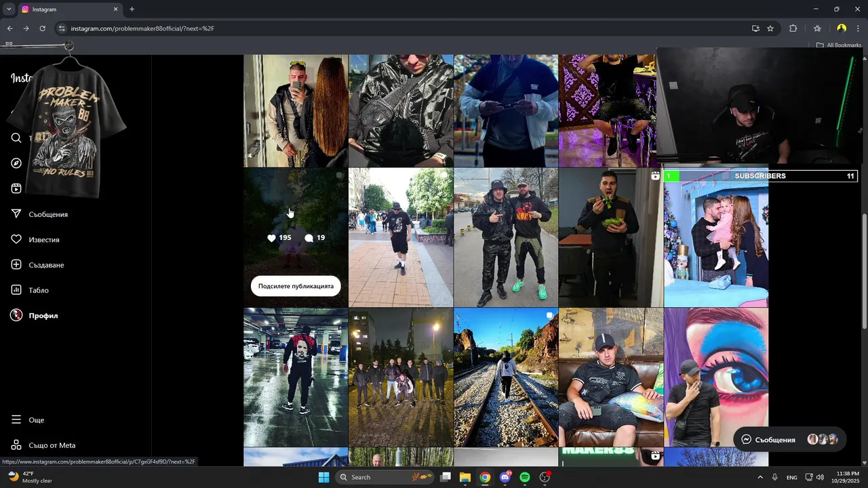
Task: Open Още menu in sidebar
Action: [28, 420]
